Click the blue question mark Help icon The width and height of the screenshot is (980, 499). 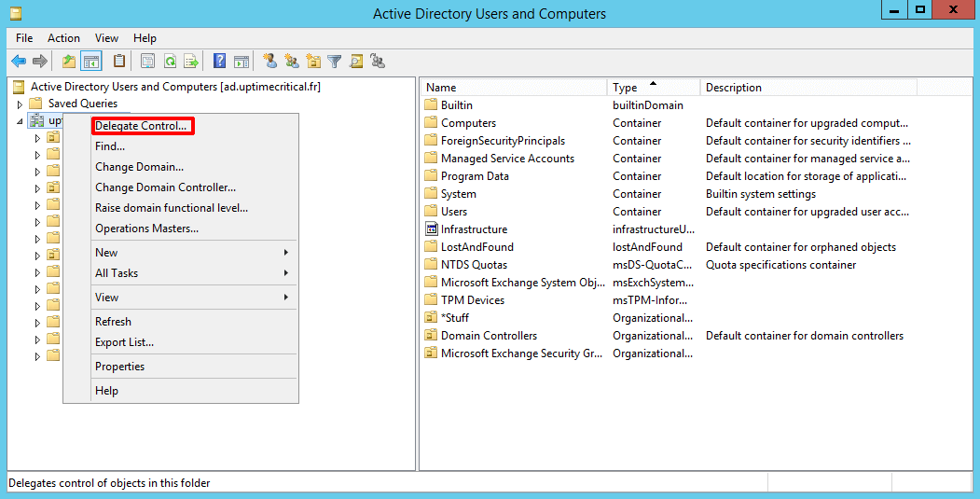(x=219, y=62)
